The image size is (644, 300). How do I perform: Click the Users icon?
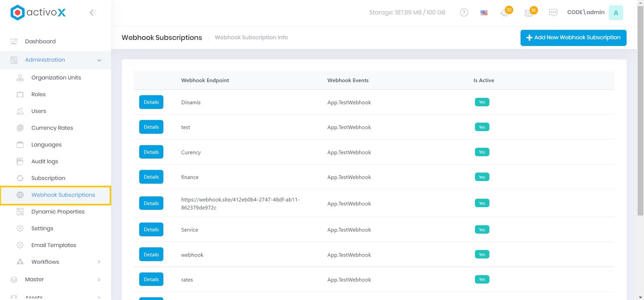[x=20, y=111]
